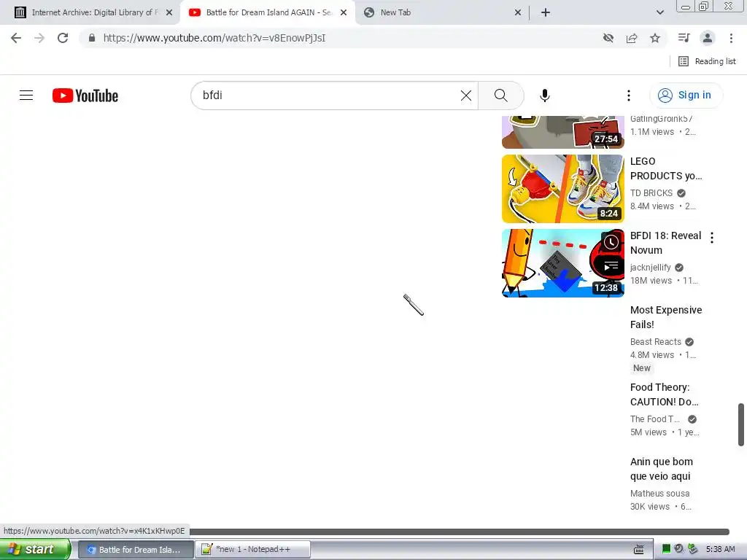This screenshot has height=560, width=747.
Task: Open options menu for BFDI 18 video
Action: pos(712,238)
